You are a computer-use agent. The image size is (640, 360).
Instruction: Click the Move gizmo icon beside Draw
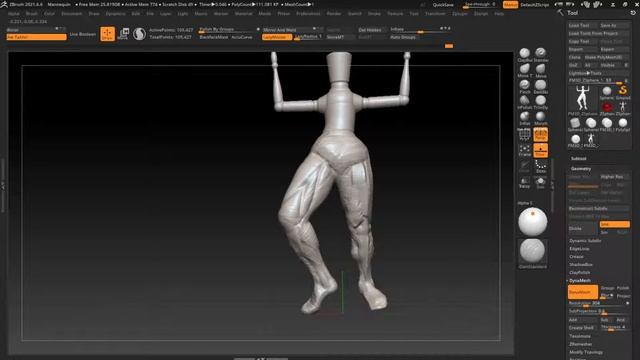tap(123, 34)
